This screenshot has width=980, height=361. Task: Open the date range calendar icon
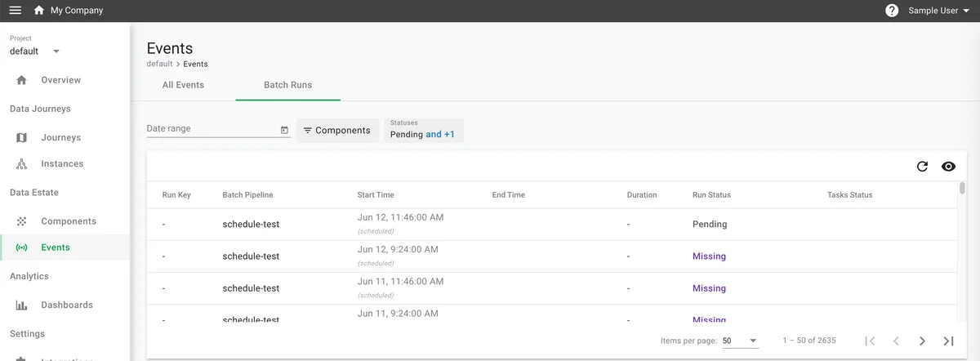(x=284, y=130)
